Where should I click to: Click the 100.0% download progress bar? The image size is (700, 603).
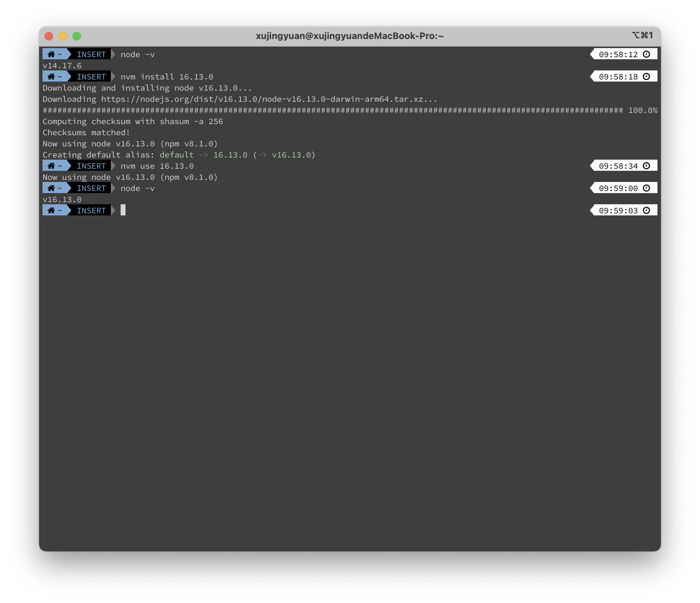click(333, 110)
